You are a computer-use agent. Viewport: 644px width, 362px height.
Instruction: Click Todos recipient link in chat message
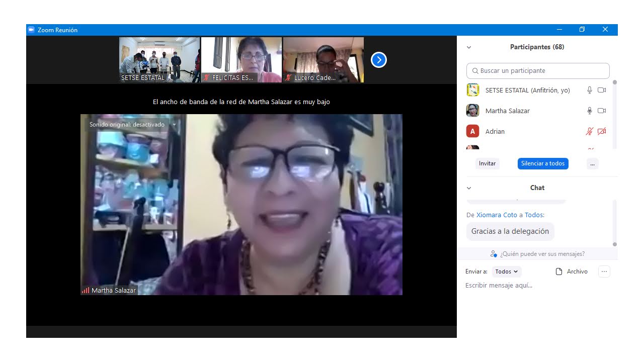[x=534, y=215]
